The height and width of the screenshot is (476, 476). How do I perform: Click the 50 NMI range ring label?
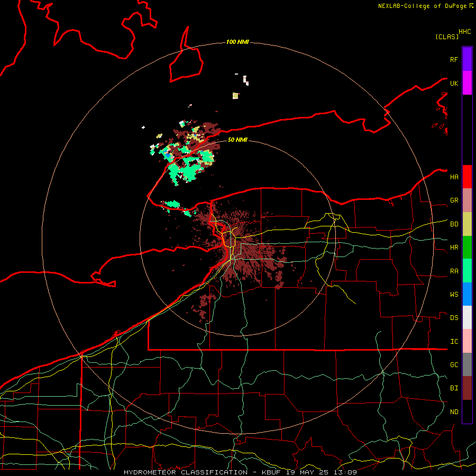(237, 140)
